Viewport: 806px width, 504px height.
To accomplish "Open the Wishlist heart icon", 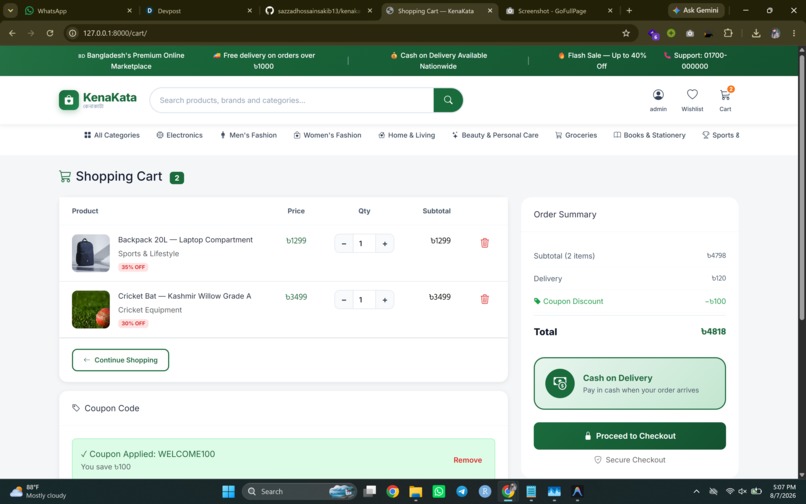I will pyautogui.click(x=692, y=94).
